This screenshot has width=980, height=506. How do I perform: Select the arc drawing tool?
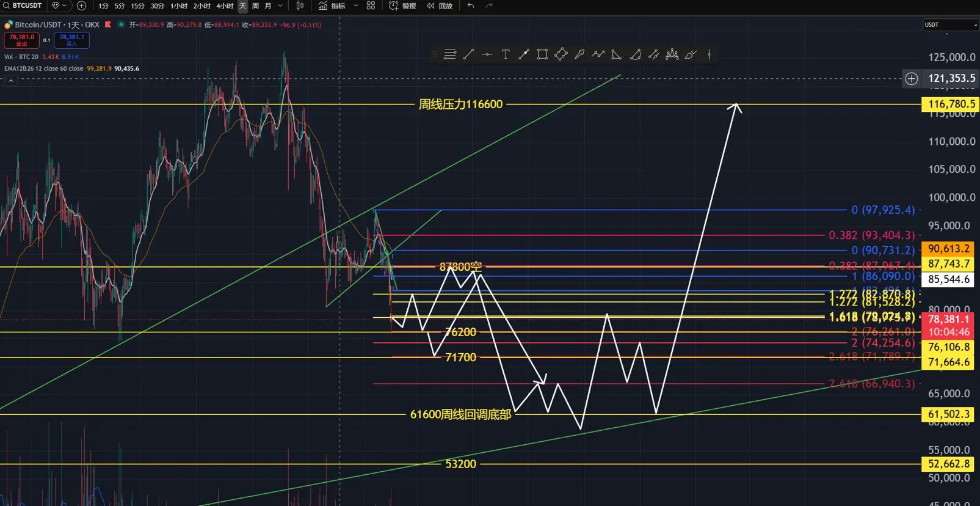pos(635,54)
